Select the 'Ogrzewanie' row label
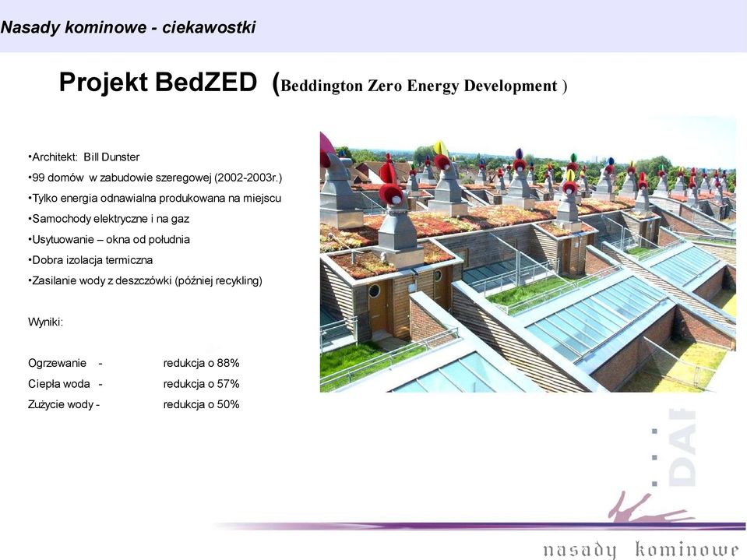This screenshot has height=560, width=747. [x=57, y=363]
